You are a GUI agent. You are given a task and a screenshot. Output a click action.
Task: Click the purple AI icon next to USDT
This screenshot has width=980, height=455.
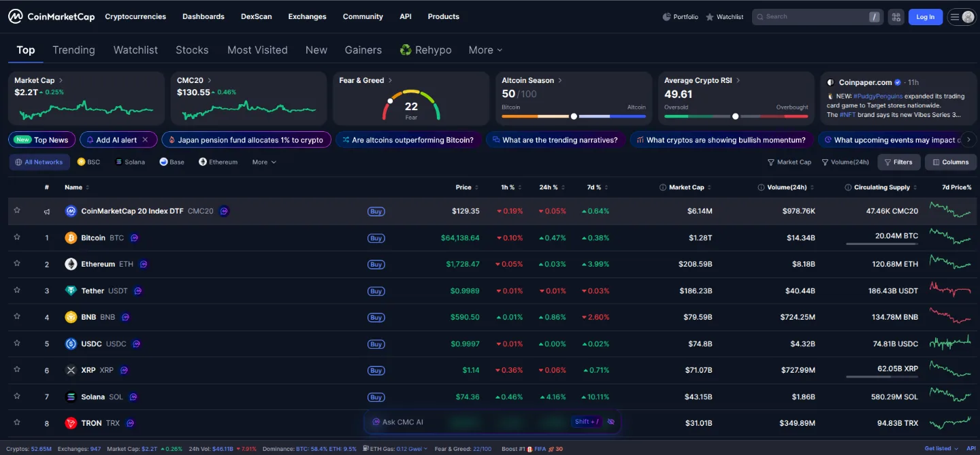[x=138, y=290]
